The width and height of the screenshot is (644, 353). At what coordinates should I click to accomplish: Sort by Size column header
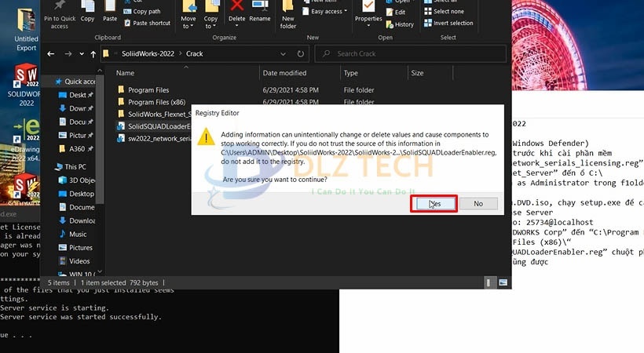[x=417, y=73]
